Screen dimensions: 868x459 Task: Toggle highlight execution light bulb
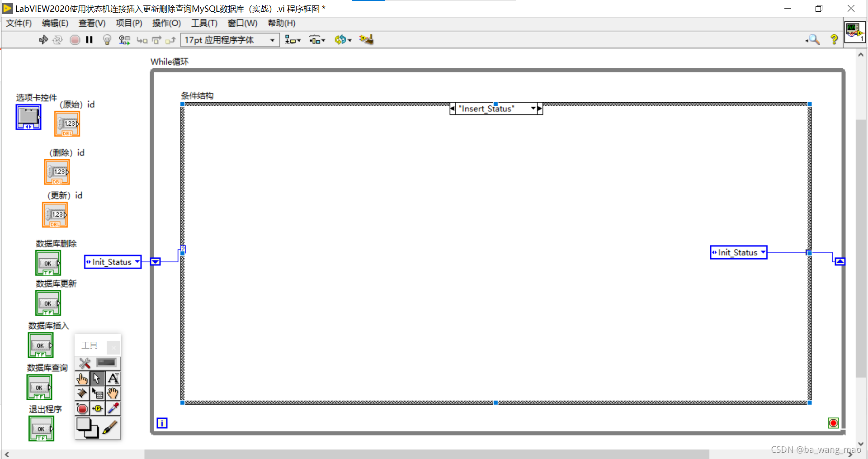(107, 40)
